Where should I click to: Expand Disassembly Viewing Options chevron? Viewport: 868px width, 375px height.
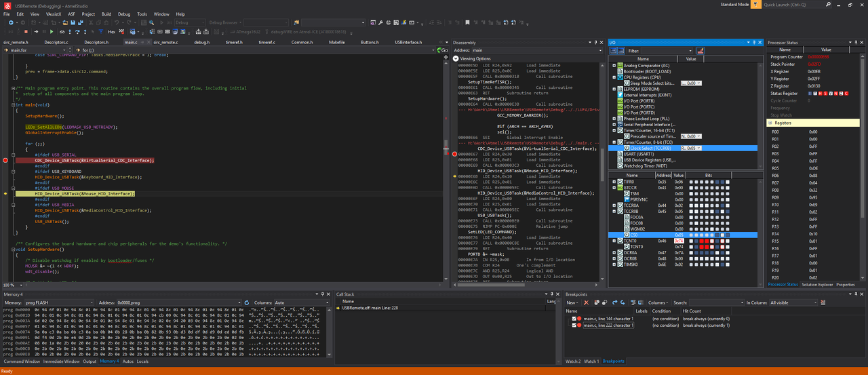coord(456,58)
